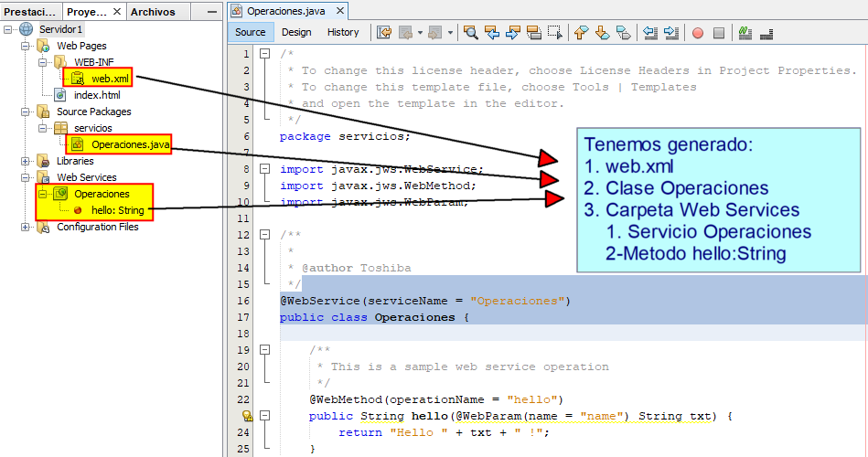
Task: Switch editor to Design view
Action: 296,33
